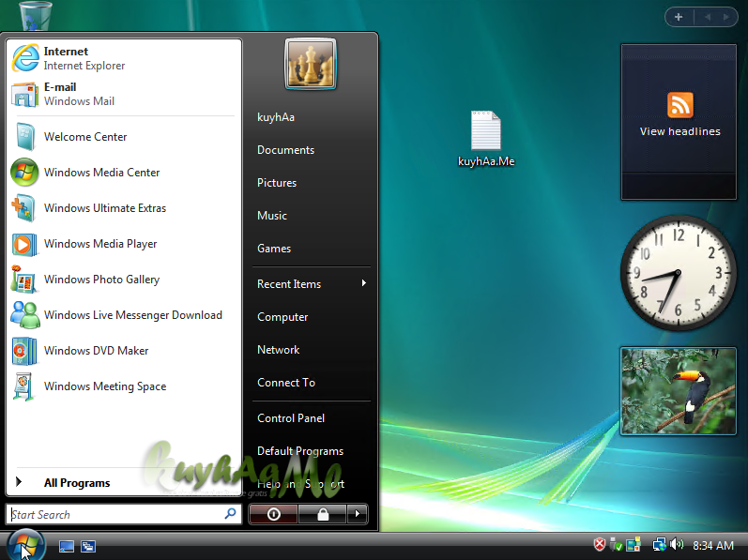Open Music folder
Screen dimensions: 748x560
click(272, 216)
